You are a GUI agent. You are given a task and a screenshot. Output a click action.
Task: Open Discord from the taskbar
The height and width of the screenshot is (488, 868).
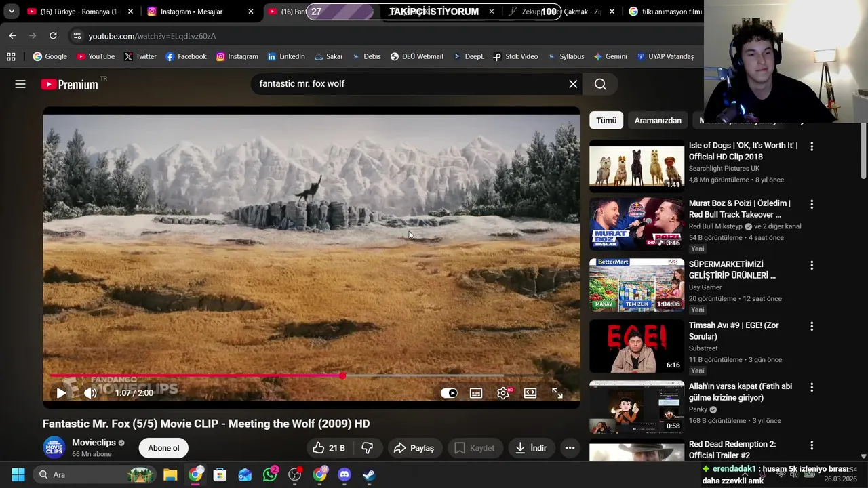point(344,474)
